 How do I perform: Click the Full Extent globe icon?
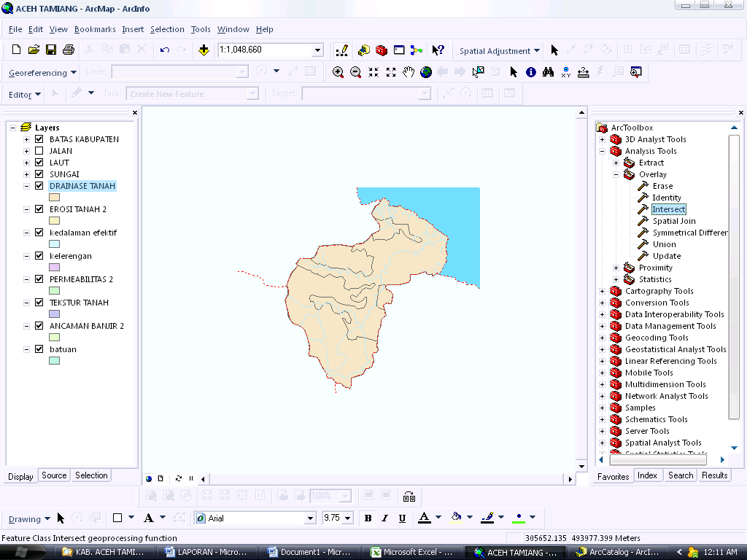pyautogui.click(x=426, y=72)
